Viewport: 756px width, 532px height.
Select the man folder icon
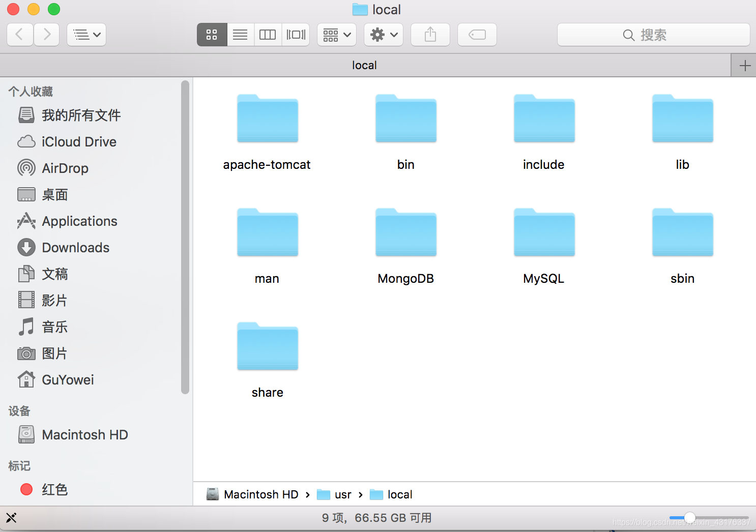[268, 232]
